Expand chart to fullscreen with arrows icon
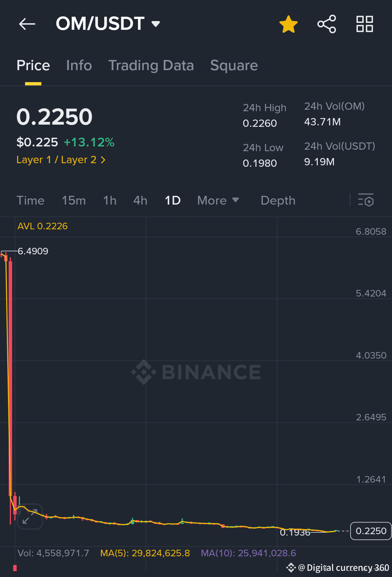 [x=30, y=516]
